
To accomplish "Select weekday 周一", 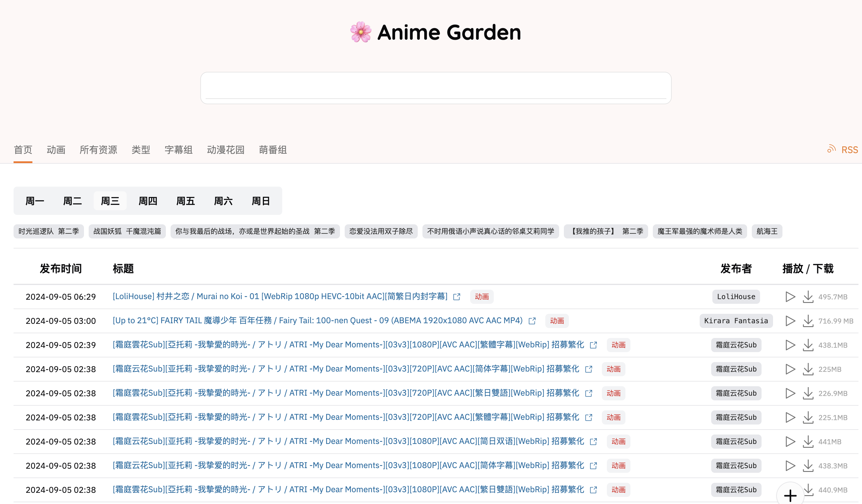I will click(x=35, y=201).
